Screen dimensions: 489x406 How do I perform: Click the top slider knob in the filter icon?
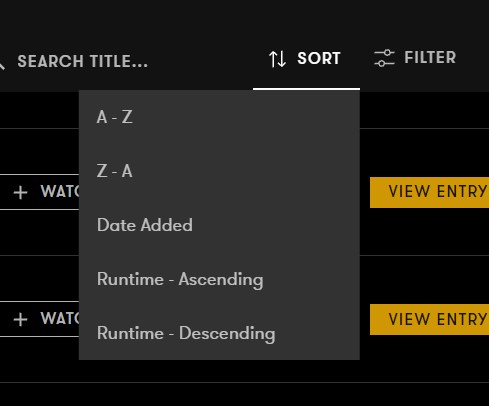pos(387,52)
